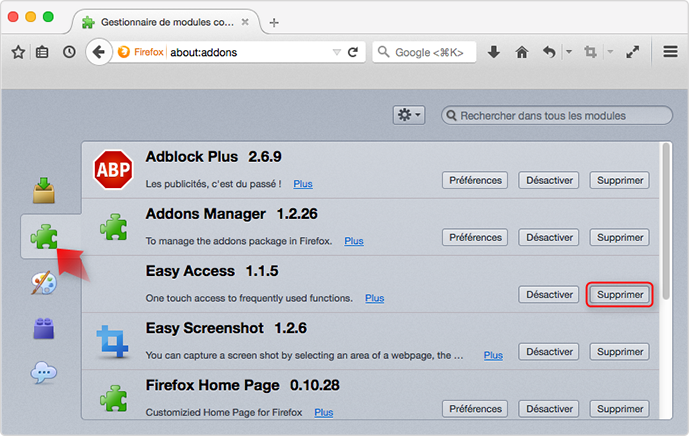Select the Adblock Plus 2.6.9 title
Image resolution: width=689 pixels, height=436 pixels.
point(214,156)
